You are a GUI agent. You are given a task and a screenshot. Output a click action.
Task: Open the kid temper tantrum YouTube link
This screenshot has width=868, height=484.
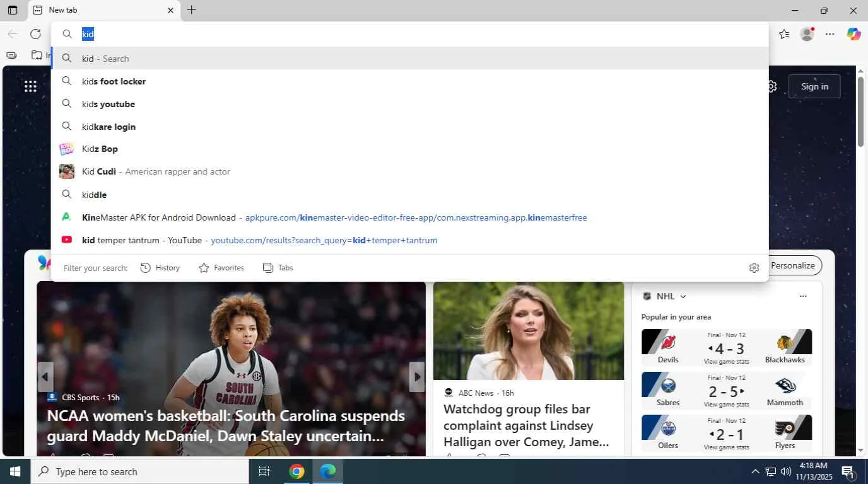410,240
